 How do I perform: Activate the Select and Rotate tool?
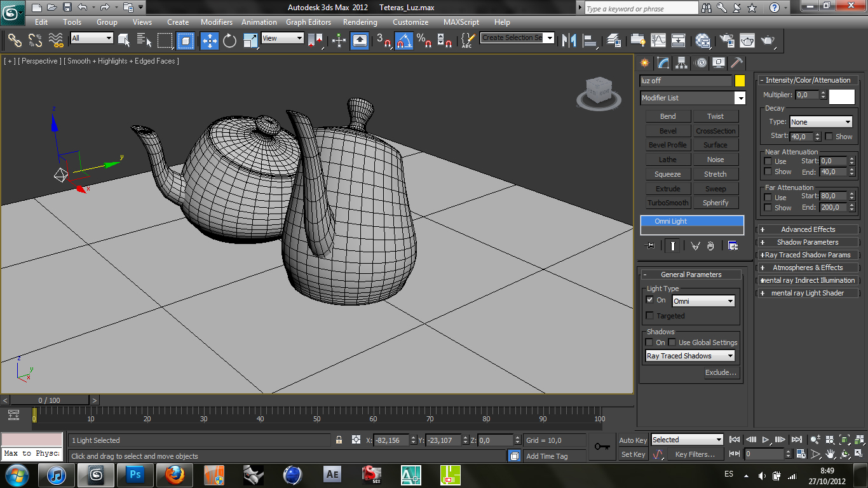[x=229, y=41]
